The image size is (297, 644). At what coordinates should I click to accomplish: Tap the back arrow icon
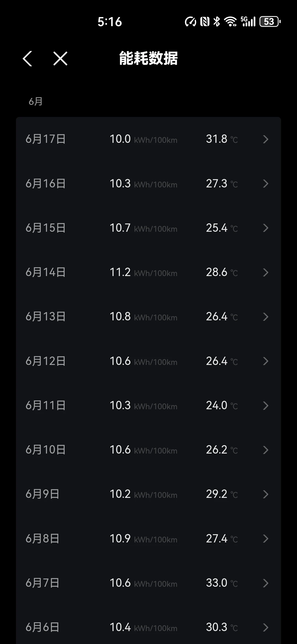click(x=28, y=59)
